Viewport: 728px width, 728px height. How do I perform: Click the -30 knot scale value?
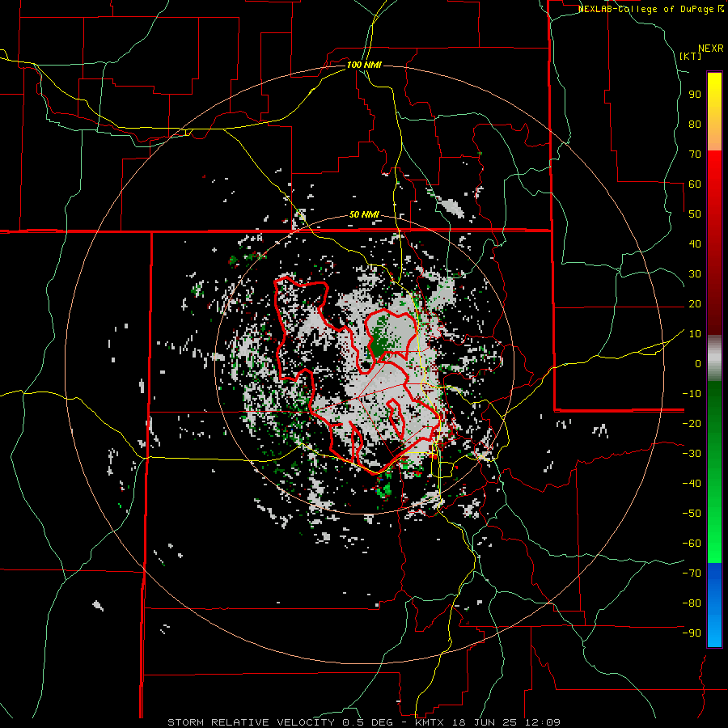pyautogui.click(x=692, y=454)
